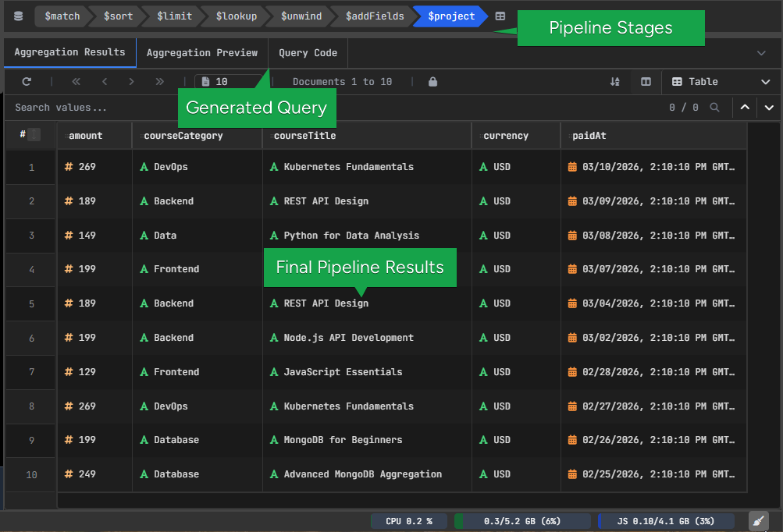Click USD currency in row 6
This screenshot has width=783, height=532.
pyautogui.click(x=516, y=337)
